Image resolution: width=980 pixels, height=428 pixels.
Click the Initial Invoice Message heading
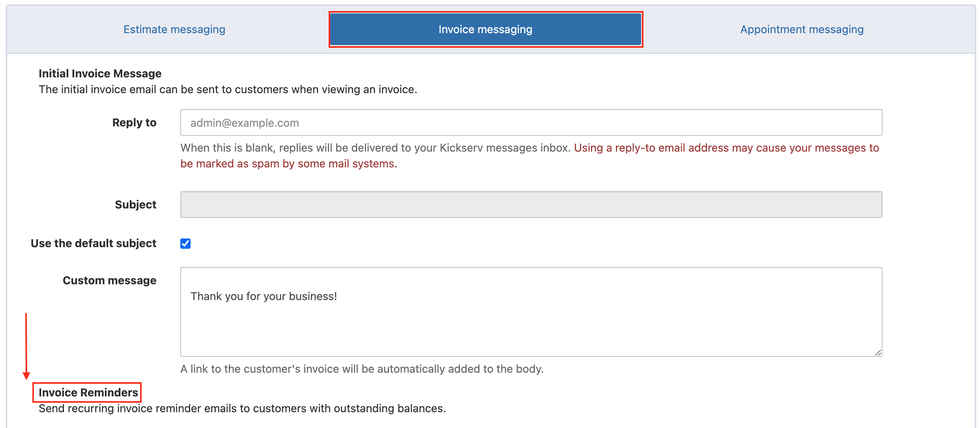[x=100, y=73]
